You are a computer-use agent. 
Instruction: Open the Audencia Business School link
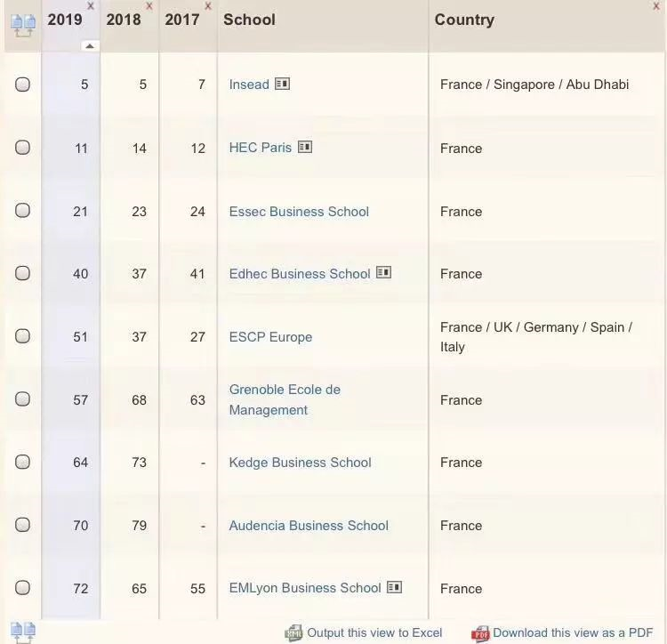[x=309, y=526]
